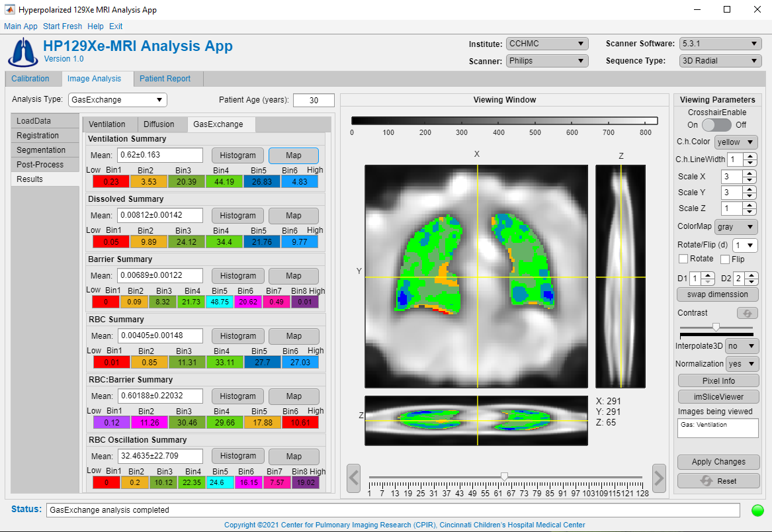Open the Institute dropdown showing CCHMC
The height and width of the screenshot is (532, 772).
click(547, 44)
